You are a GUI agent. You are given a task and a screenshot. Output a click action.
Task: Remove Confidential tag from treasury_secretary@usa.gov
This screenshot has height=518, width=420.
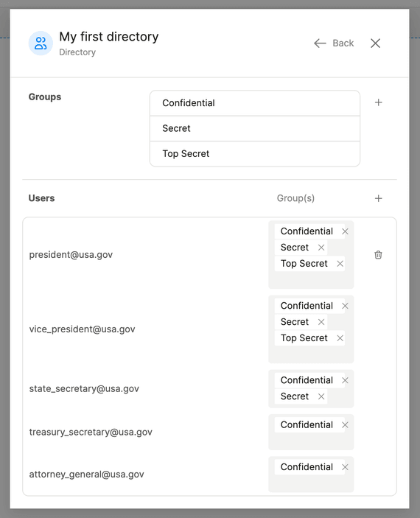[x=345, y=425]
